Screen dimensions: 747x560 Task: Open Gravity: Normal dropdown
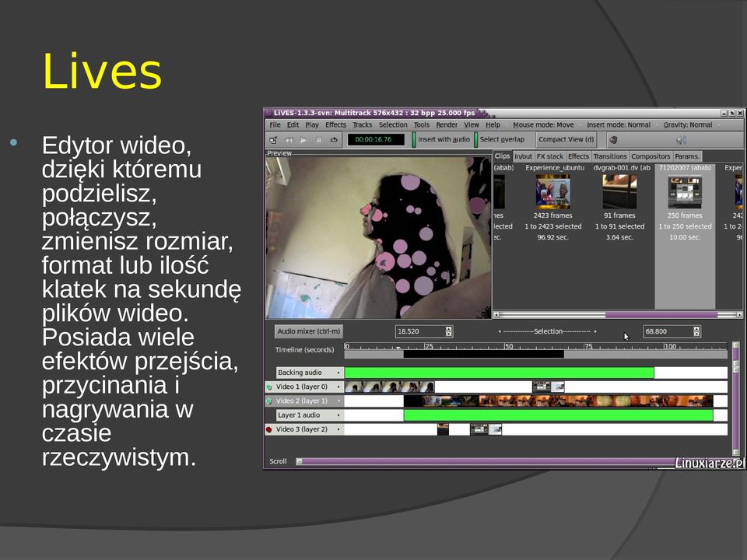pos(688,124)
